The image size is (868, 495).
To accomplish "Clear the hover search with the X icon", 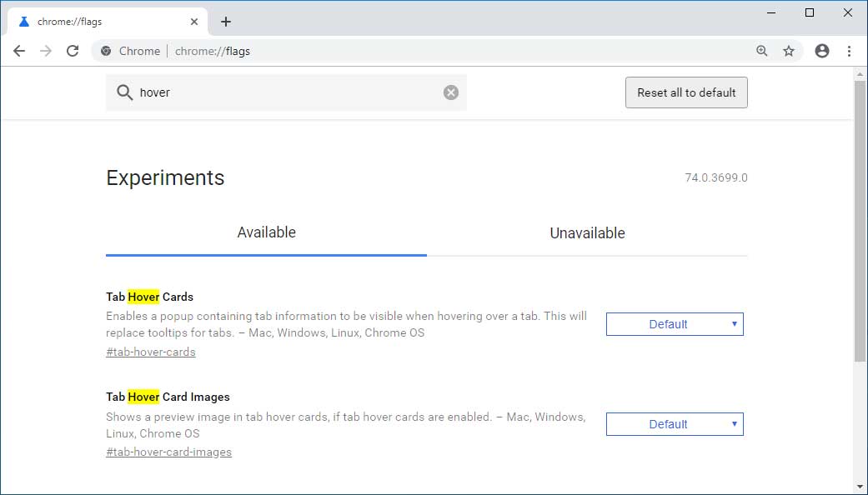I will click(x=451, y=92).
